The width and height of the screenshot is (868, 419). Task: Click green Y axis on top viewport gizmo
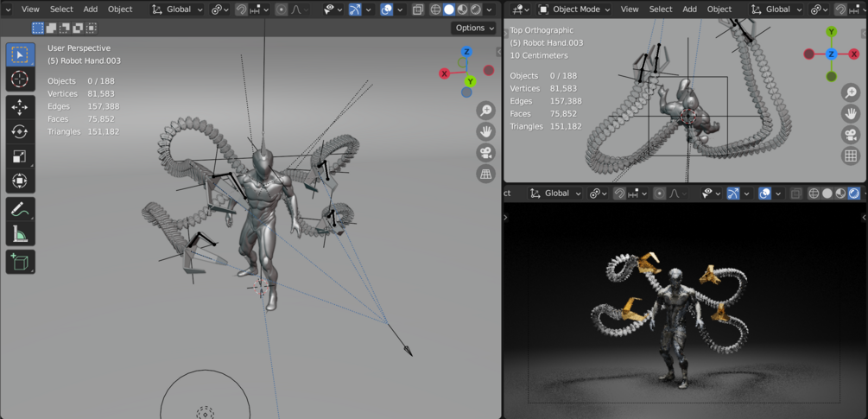coord(831,32)
